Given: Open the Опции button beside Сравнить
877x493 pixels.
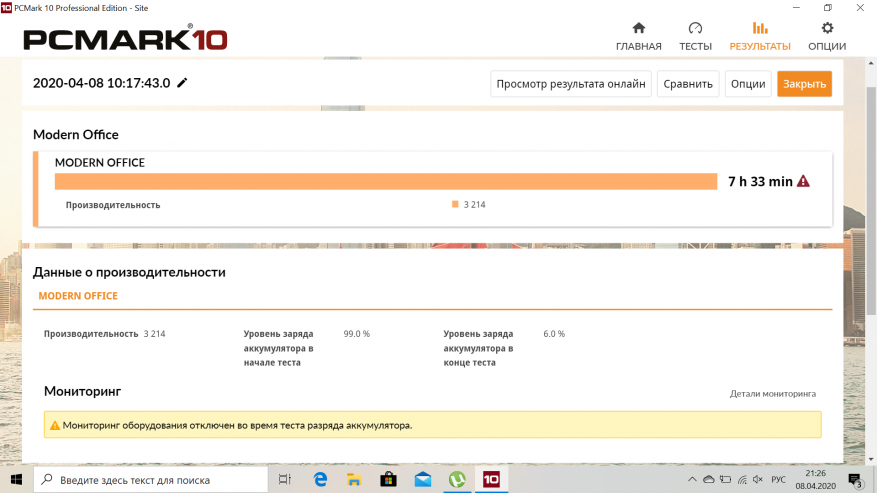Looking at the screenshot, I should click(x=748, y=84).
